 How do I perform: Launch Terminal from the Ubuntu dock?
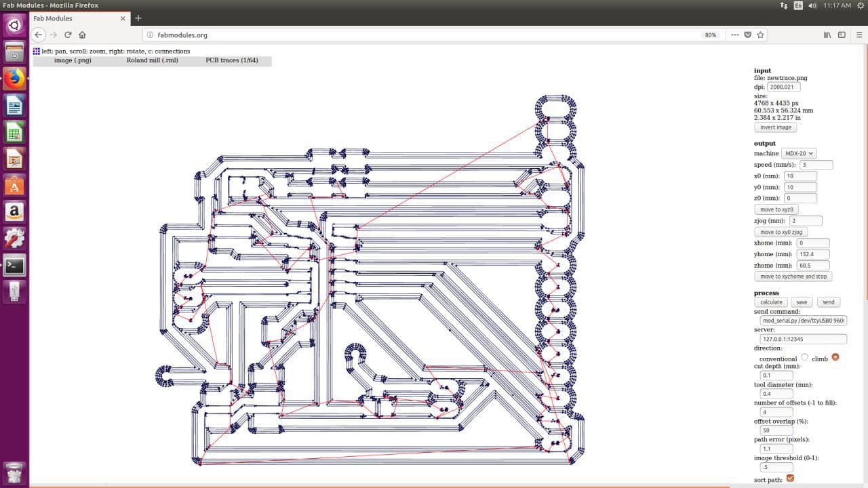click(14, 265)
